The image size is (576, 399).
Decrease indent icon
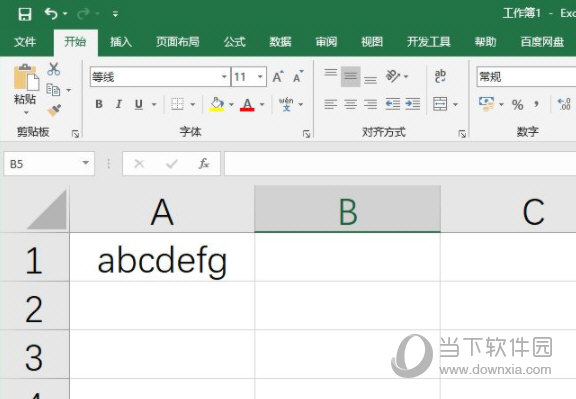click(x=393, y=104)
